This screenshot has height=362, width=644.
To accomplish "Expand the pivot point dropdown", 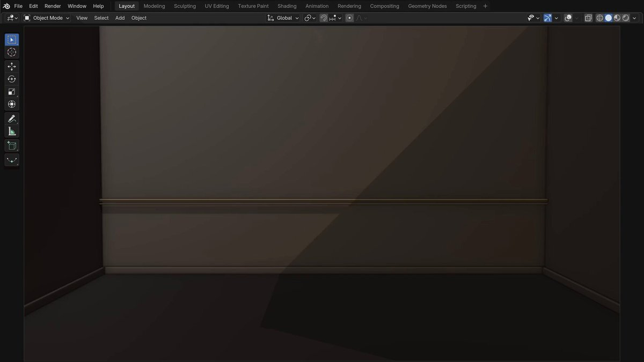I will pyautogui.click(x=310, y=18).
